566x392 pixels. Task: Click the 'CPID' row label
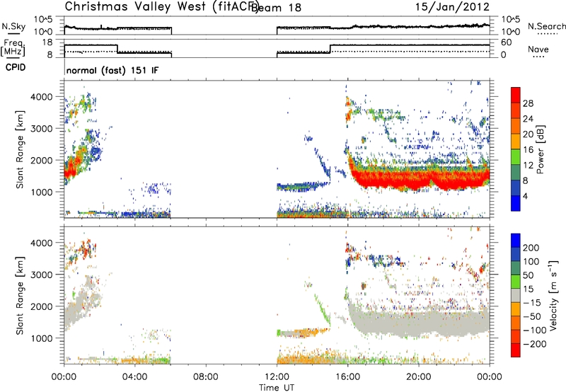(x=16, y=67)
